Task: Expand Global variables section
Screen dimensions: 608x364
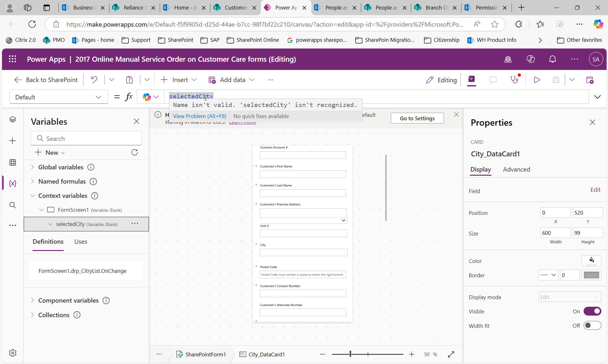Action: pyautogui.click(x=32, y=167)
